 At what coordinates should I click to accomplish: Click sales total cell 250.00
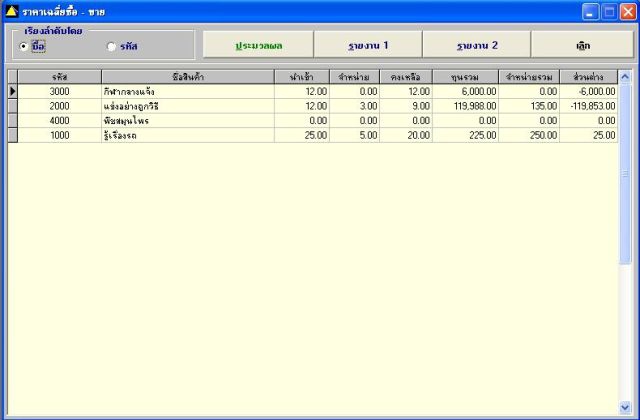click(529, 136)
